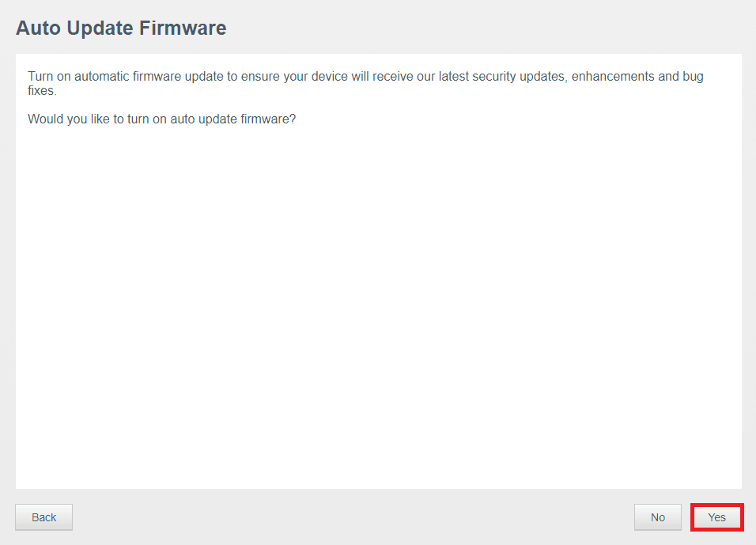This screenshot has width=756, height=545.
Task: Click the word "Firmware" in the page title
Action: pos(183,28)
